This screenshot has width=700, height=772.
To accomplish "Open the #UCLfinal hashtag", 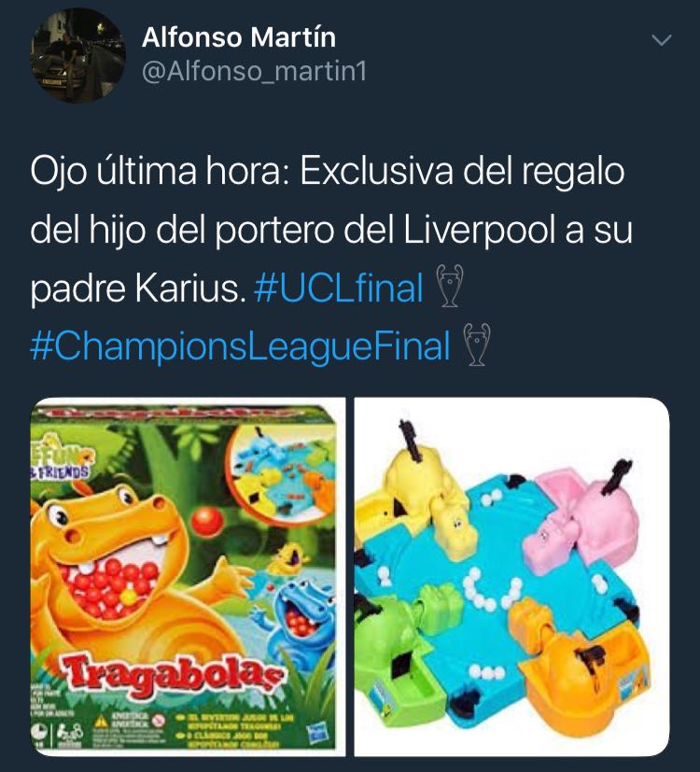I will 339,288.
